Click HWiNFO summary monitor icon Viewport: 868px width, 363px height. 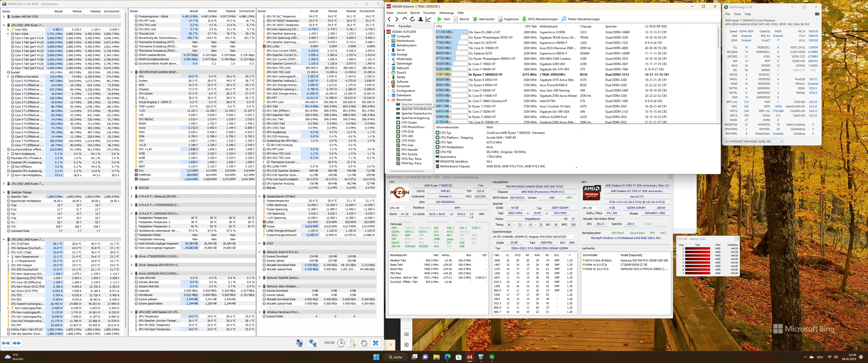pos(300,343)
